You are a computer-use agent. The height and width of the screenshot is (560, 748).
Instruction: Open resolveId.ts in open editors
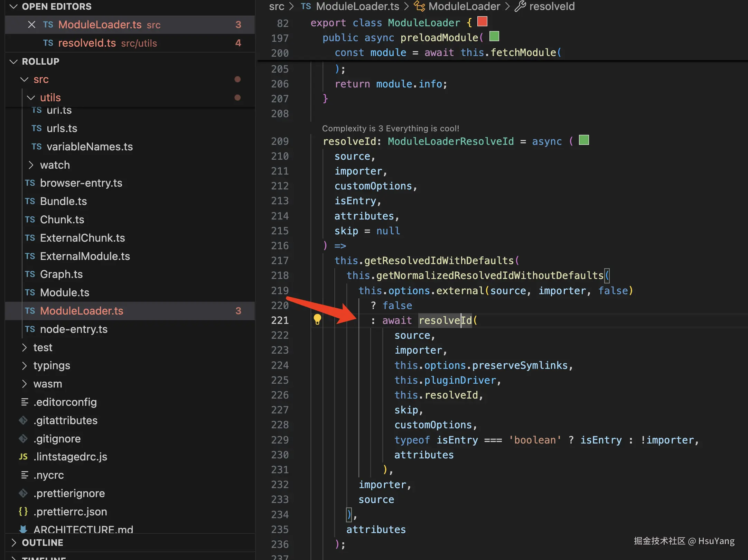tap(87, 43)
